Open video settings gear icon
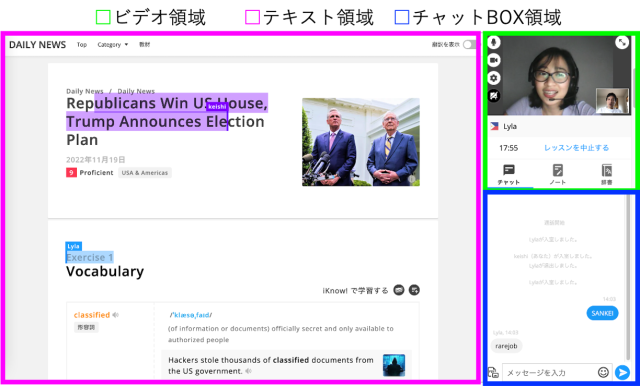The image size is (640, 387). (x=494, y=78)
